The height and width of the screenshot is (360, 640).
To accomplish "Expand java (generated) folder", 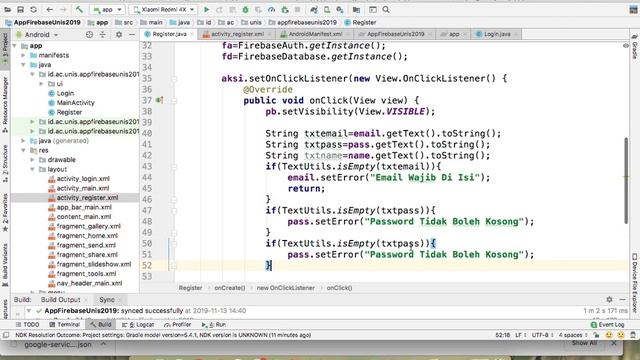I will click(x=23, y=141).
